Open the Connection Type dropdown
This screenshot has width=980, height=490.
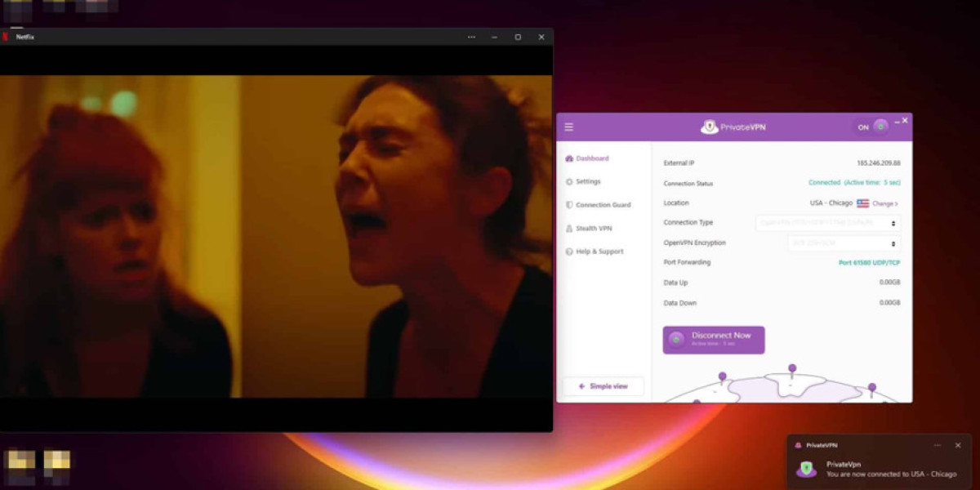(827, 223)
